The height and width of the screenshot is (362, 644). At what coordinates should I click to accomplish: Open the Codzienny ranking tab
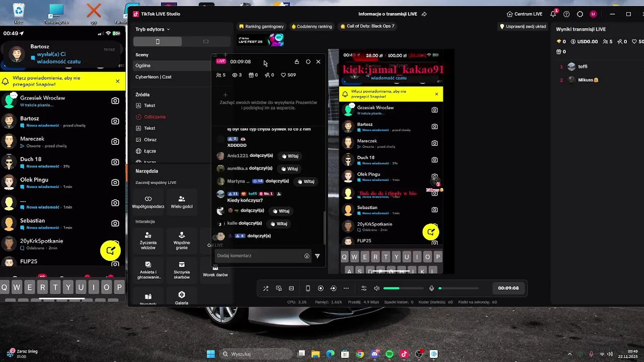pyautogui.click(x=311, y=26)
